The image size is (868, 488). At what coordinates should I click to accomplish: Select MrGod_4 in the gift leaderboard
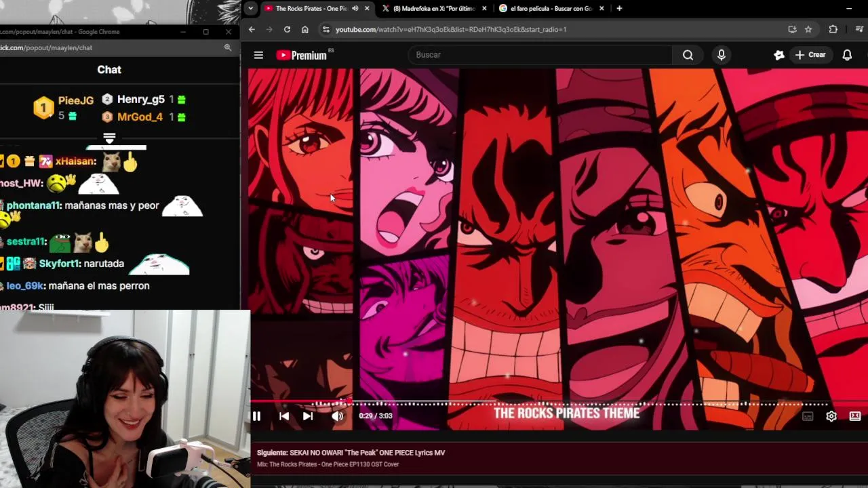point(140,117)
